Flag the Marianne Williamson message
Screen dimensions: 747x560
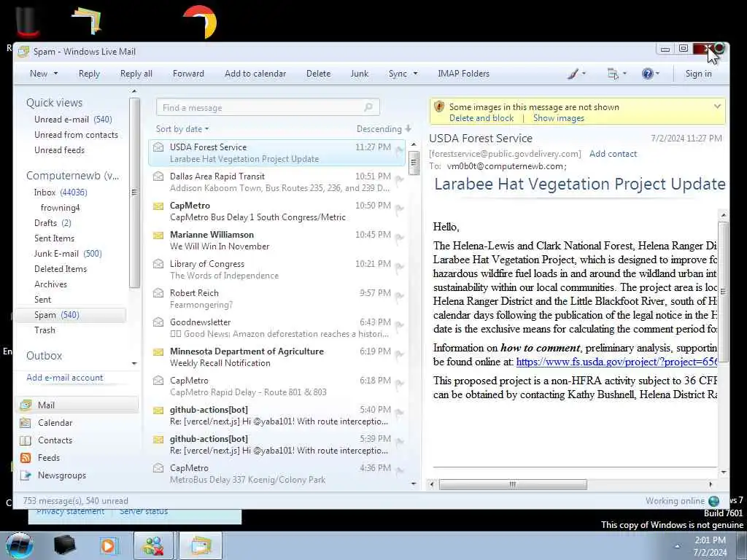(399, 238)
